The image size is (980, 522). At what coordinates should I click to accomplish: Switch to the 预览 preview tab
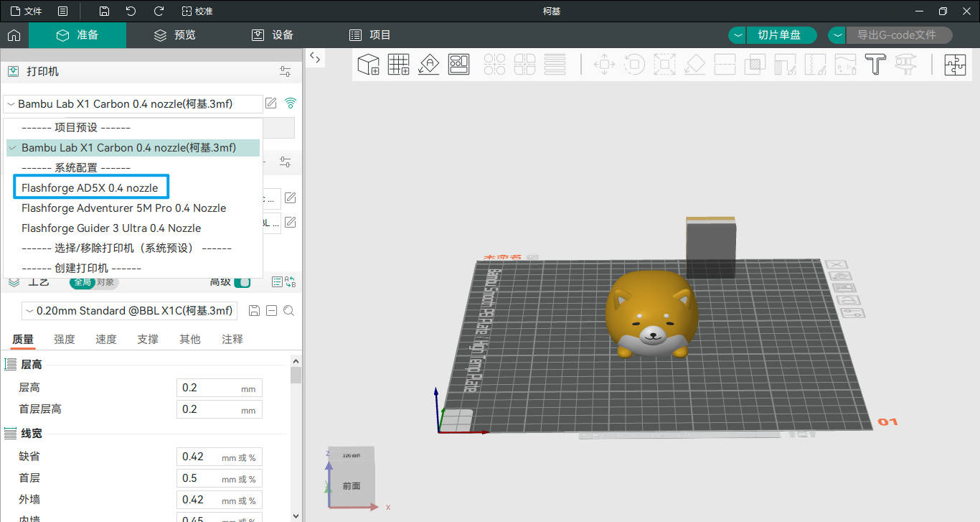coord(174,35)
